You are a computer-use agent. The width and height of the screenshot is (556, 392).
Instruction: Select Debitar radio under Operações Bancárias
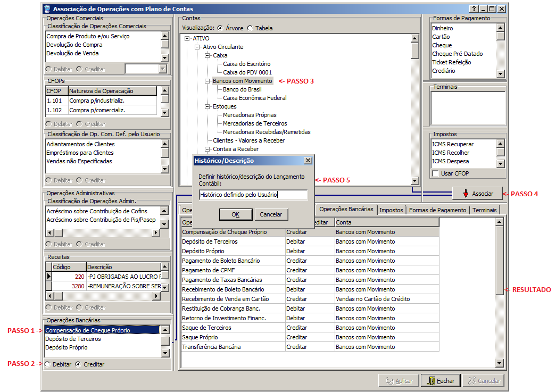point(48,364)
